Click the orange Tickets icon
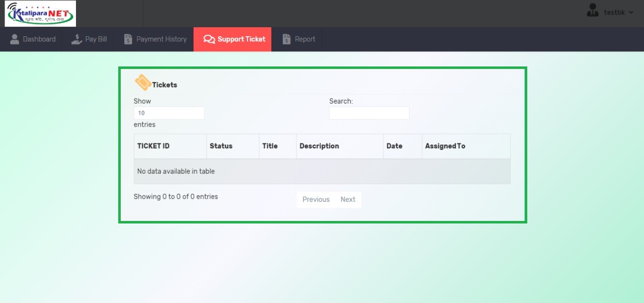 tap(142, 83)
